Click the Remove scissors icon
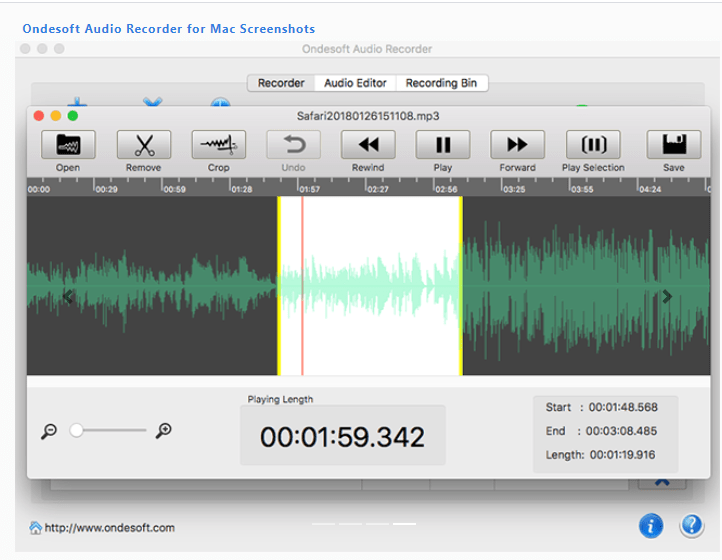The width and height of the screenshot is (722, 560). [x=144, y=145]
